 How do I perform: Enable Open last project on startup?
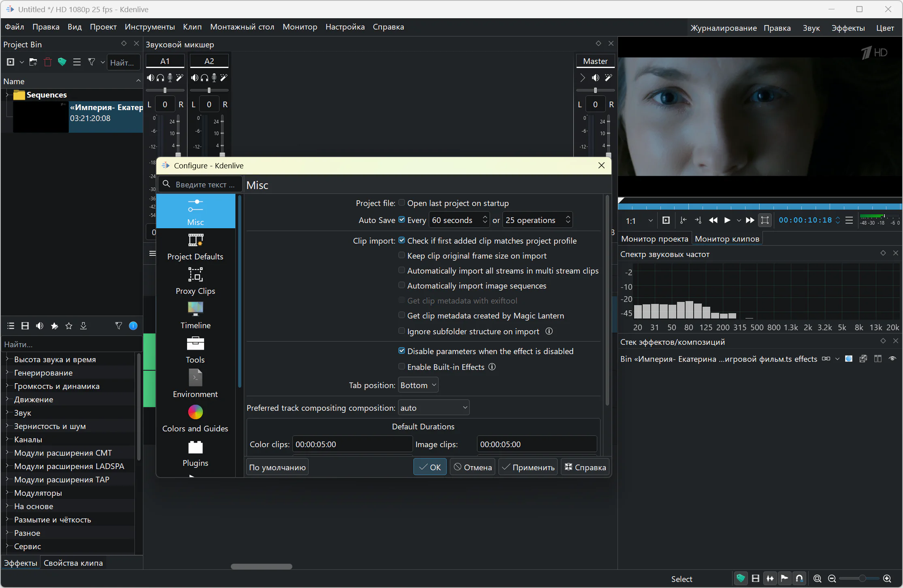point(402,203)
